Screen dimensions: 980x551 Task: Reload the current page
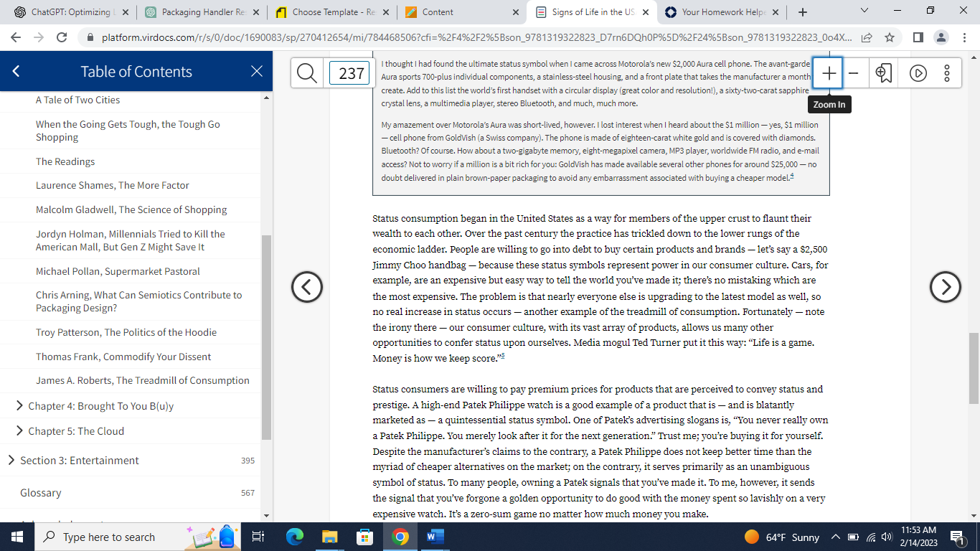pyautogui.click(x=62, y=37)
